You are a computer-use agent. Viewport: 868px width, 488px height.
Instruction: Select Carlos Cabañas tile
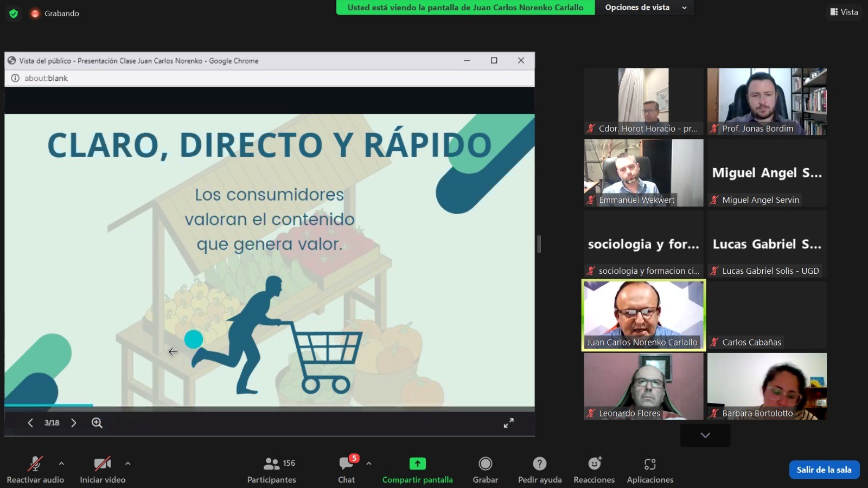[767, 315]
